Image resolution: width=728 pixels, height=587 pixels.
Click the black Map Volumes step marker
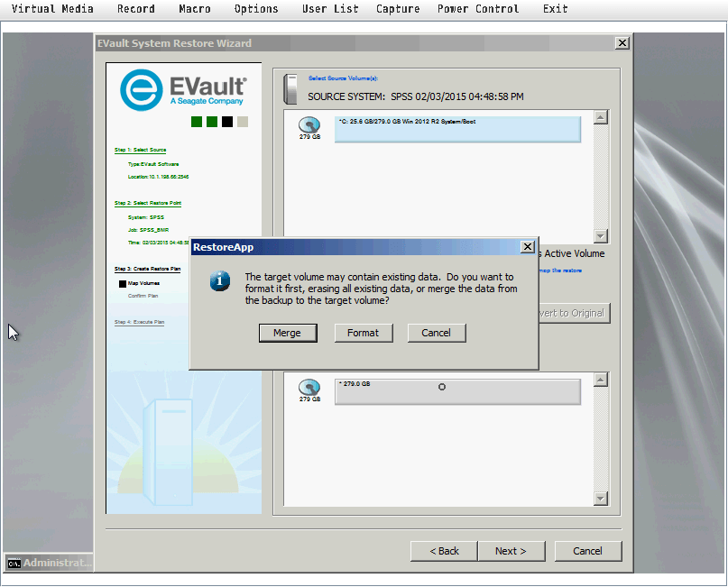click(x=123, y=283)
